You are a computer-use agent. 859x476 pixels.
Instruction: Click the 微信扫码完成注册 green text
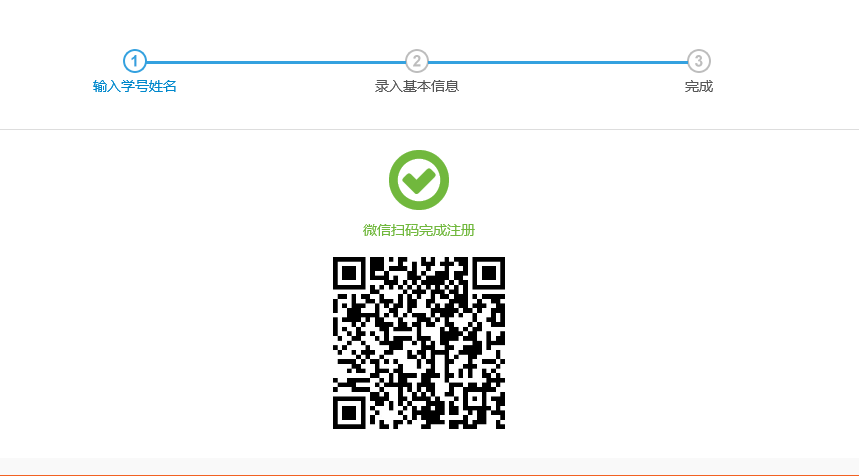tap(419, 231)
